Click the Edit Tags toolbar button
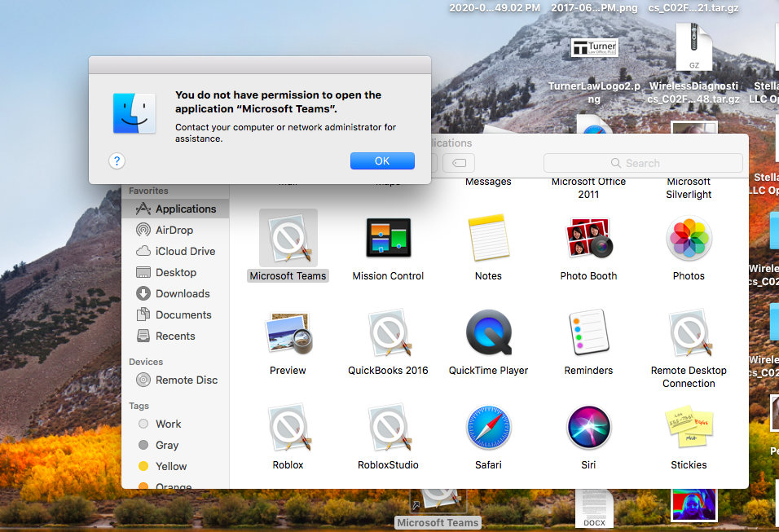The height and width of the screenshot is (532, 779). (459, 163)
